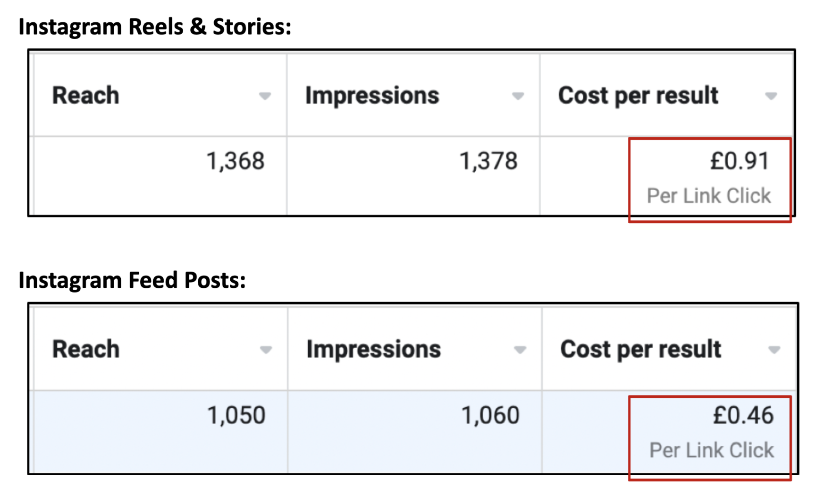Select Cost per result header in Feed Posts table
824x504 pixels.
640,349
